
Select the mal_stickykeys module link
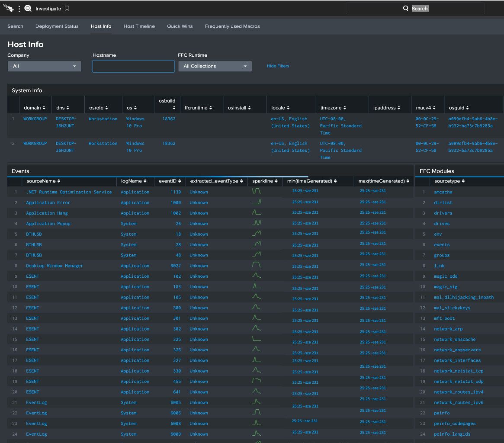pos(452,308)
